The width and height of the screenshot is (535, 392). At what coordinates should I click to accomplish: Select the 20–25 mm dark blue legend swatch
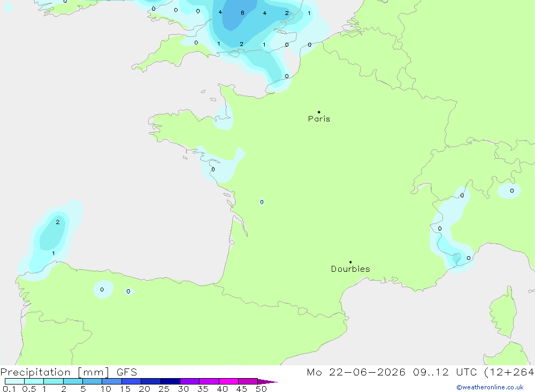coord(150,381)
